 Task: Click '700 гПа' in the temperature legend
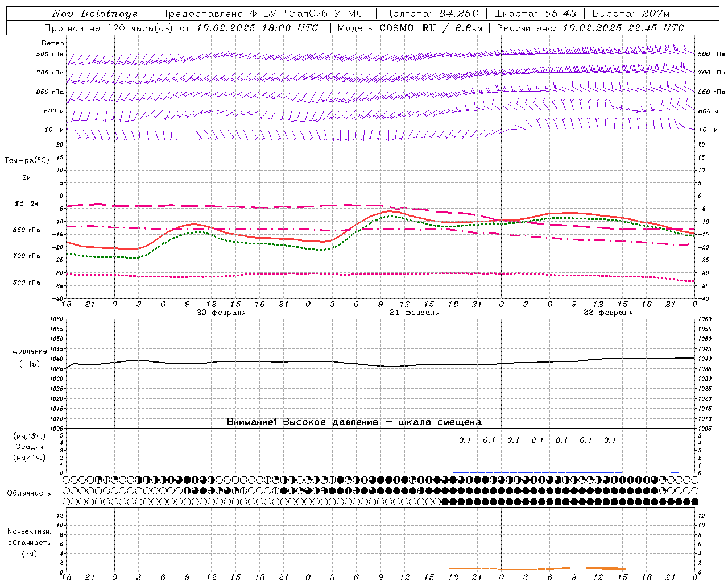pos(27,256)
